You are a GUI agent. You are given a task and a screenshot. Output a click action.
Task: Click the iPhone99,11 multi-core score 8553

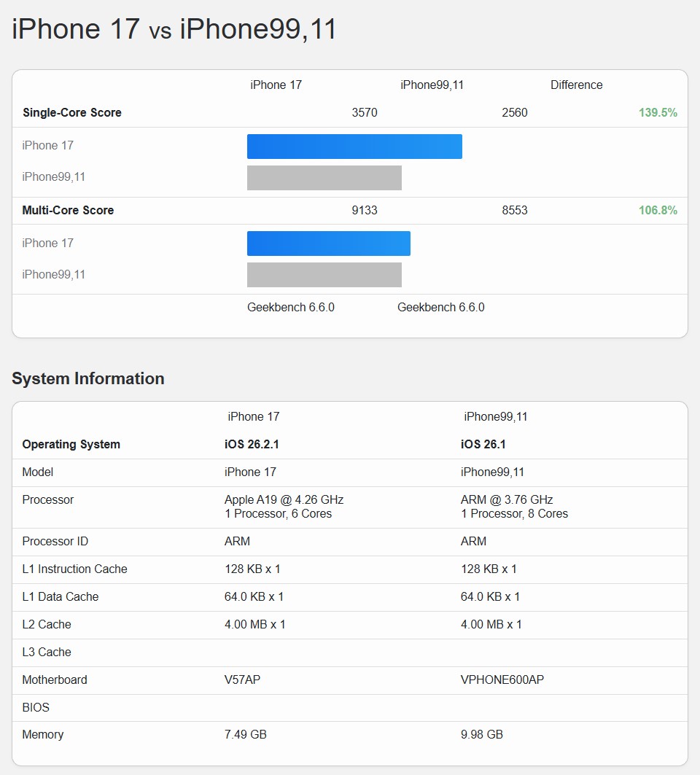pyautogui.click(x=515, y=211)
